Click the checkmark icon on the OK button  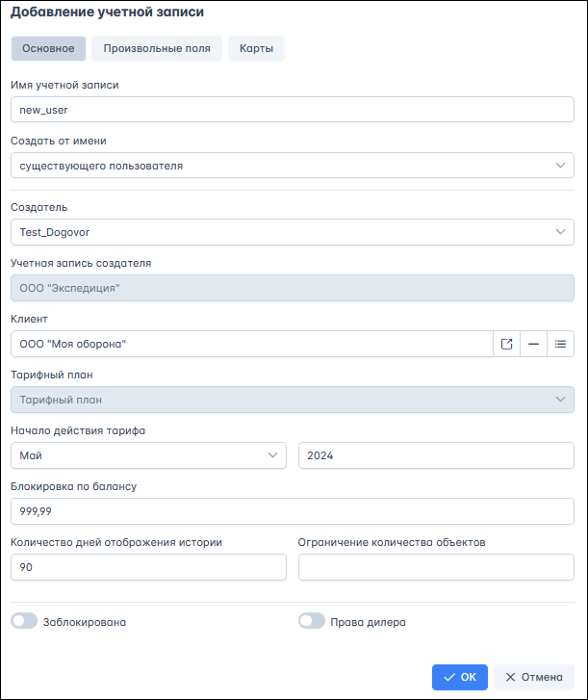pyautogui.click(x=449, y=677)
